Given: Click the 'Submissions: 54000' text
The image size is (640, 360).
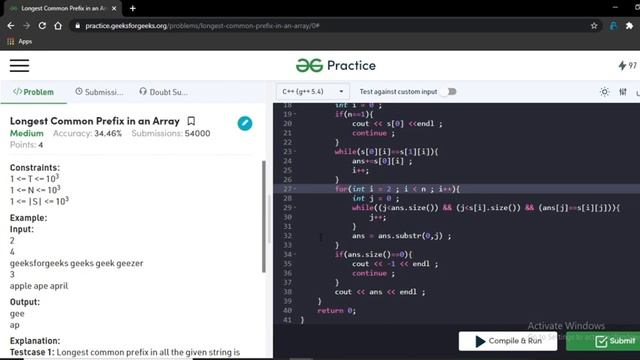Looking at the screenshot, I should click(171, 133).
